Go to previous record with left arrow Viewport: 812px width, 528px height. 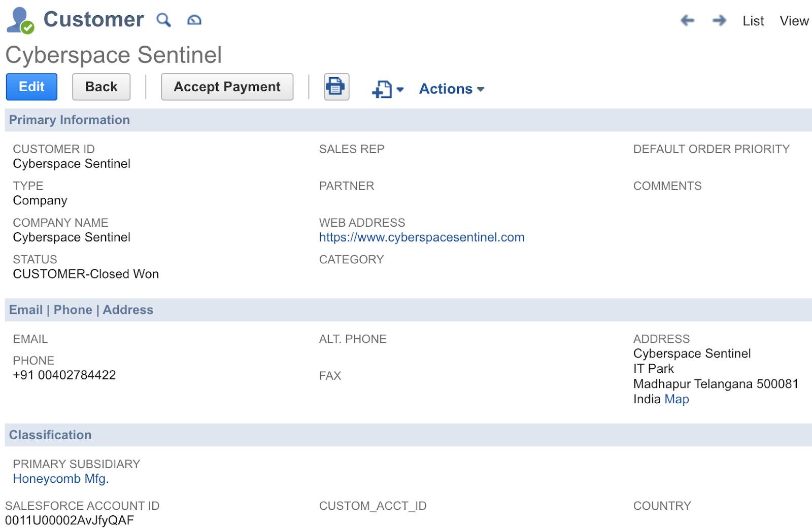tap(687, 20)
